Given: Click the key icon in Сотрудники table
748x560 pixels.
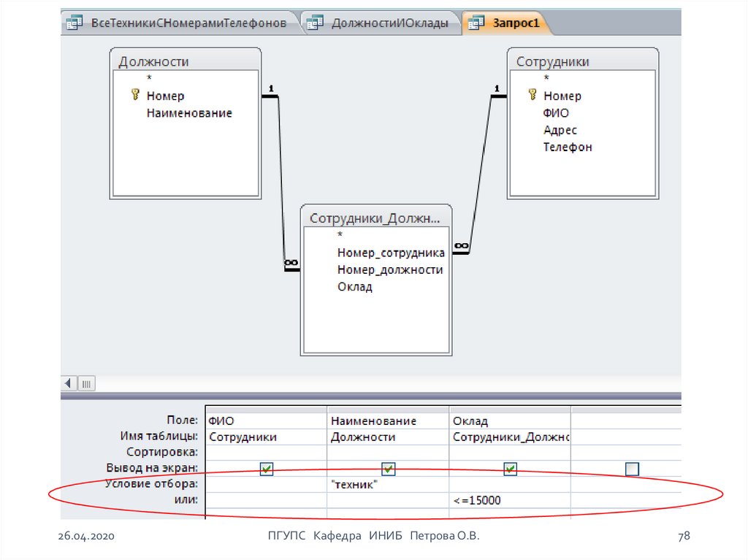Looking at the screenshot, I should [x=532, y=95].
